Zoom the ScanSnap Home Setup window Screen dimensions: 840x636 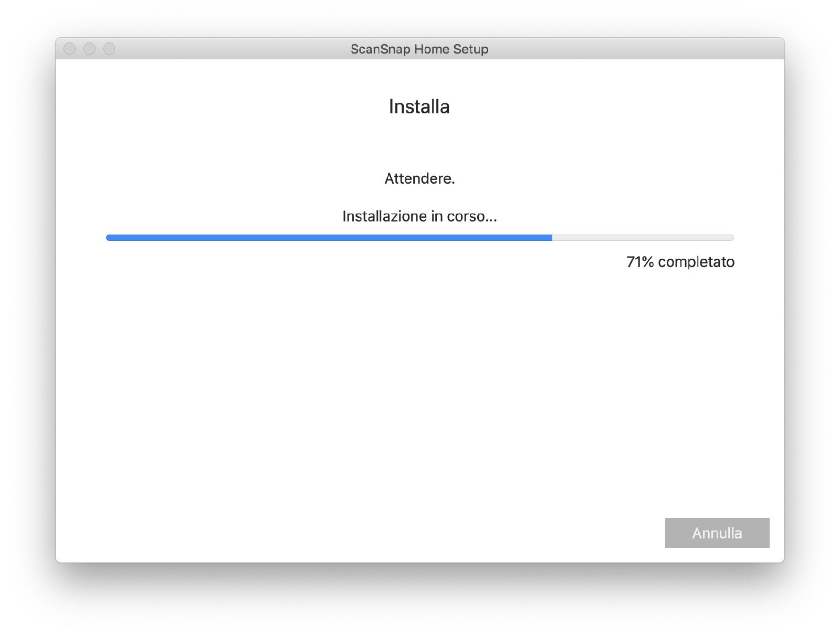pos(109,49)
